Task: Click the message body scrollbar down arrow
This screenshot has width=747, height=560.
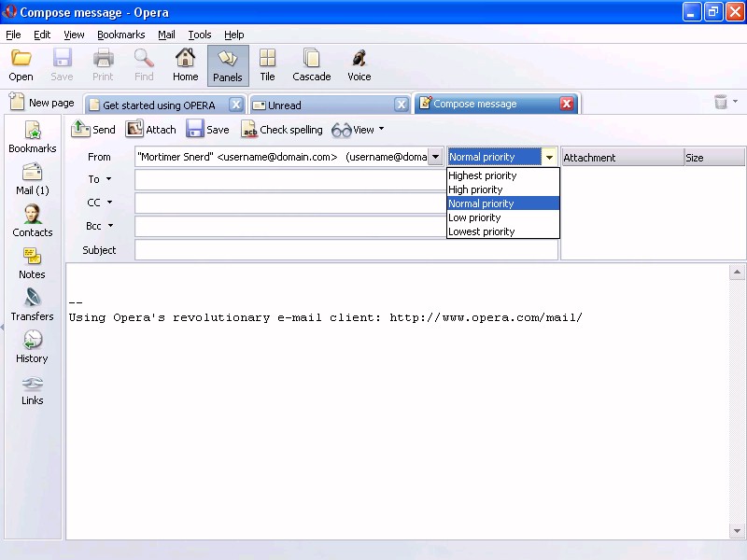Action: coord(737,531)
